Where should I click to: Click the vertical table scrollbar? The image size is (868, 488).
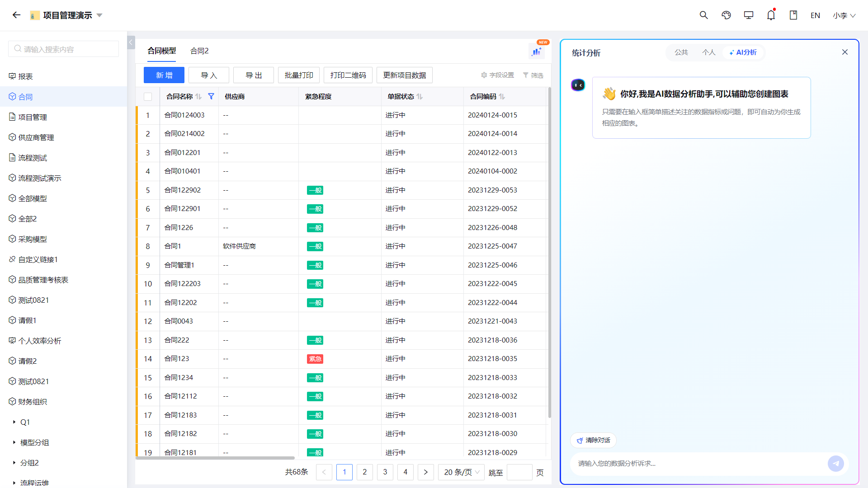[x=550, y=253]
